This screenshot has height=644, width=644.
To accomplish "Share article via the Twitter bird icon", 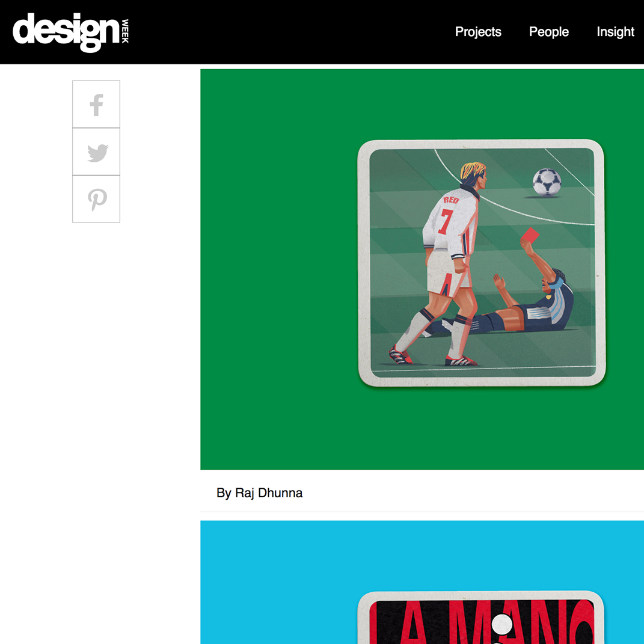I will [x=96, y=152].
